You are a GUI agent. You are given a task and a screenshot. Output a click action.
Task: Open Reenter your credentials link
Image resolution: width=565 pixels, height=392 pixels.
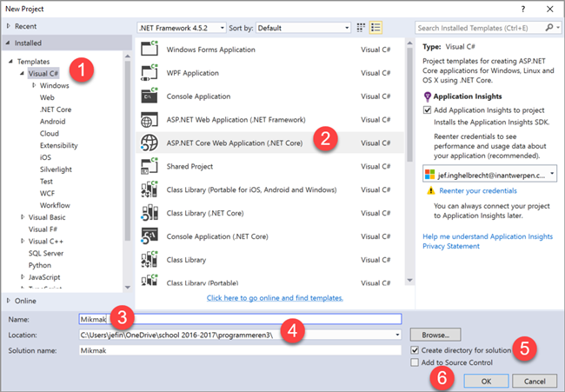click(478, 190)
